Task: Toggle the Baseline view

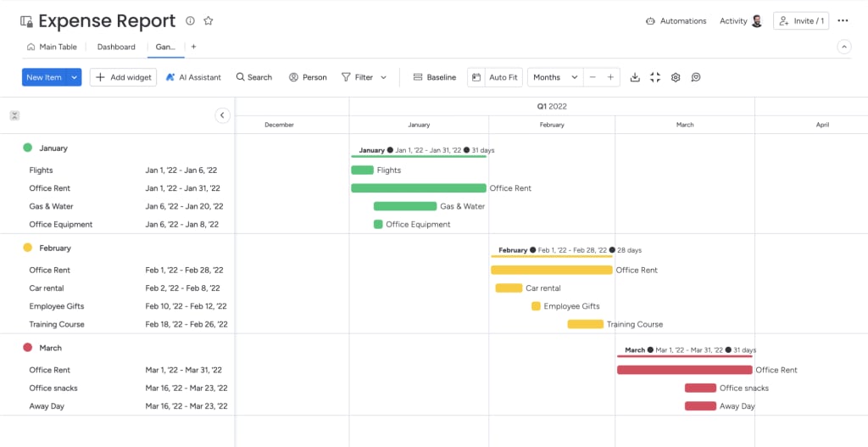Action: coord(435,77)
